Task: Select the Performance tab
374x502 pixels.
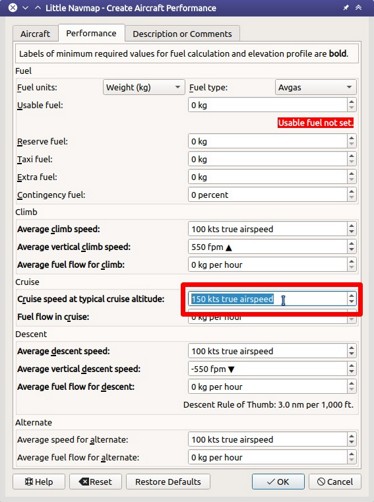Action: (91, 33)
